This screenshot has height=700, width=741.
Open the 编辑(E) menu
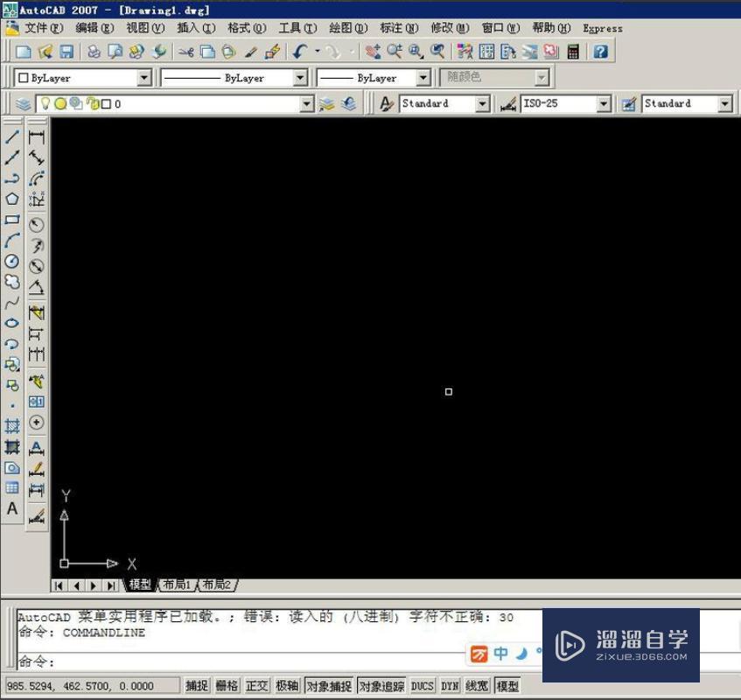pos(94,28)
